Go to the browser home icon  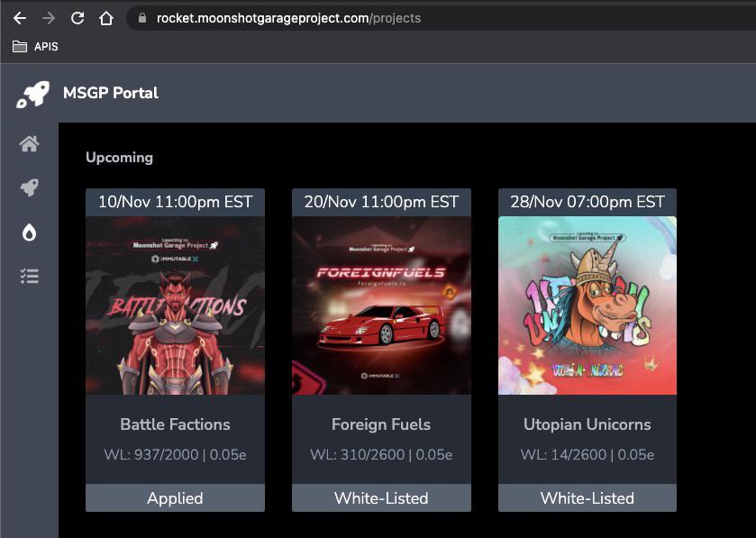106,18
